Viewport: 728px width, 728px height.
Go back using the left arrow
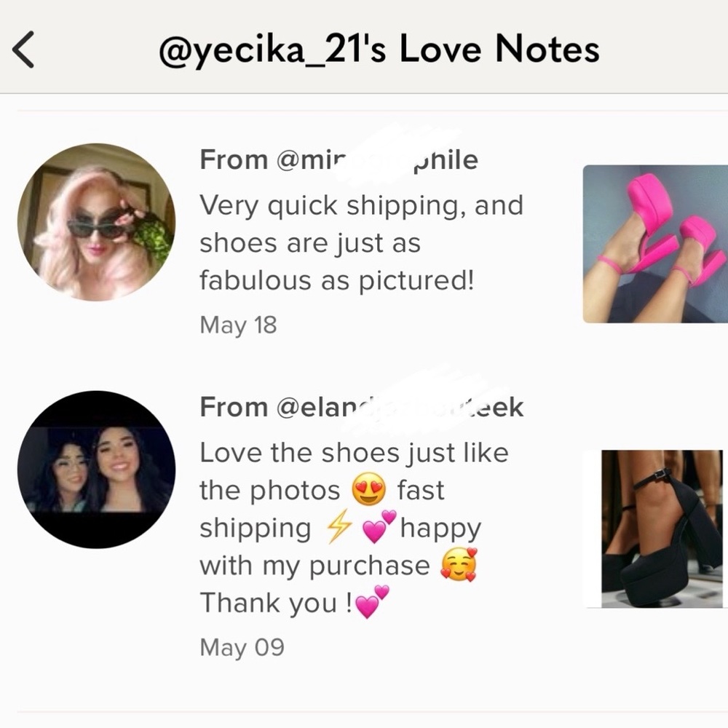tap(23, 50)
